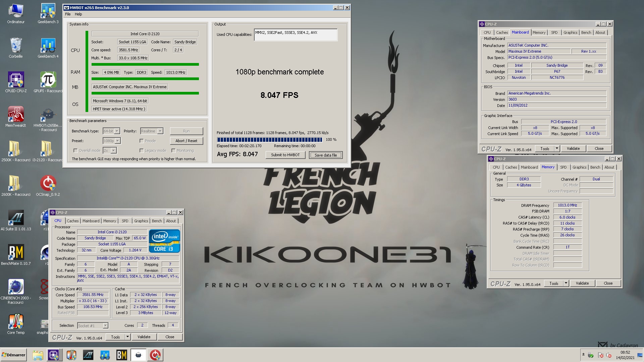Toggle the Monitoring checkbox
The height and width of the screenshot is (362, 644).
[x=173, y=150]
